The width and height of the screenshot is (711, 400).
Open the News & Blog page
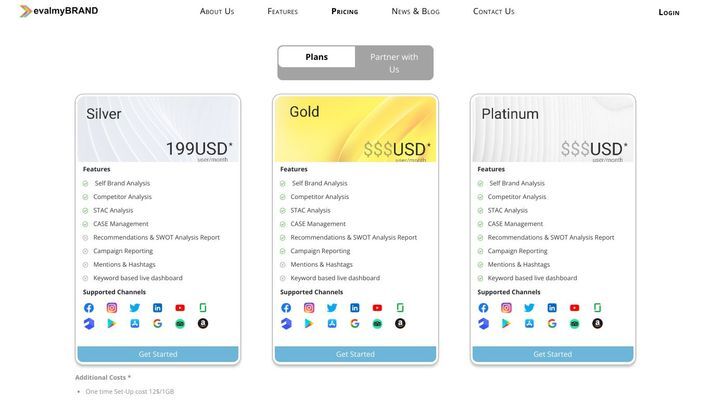coord(415,11)
